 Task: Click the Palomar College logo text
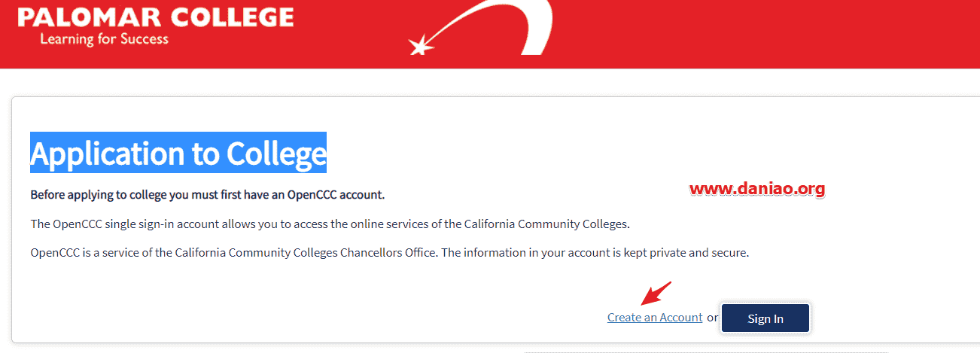pyautogui.click(x=155, y=16)
